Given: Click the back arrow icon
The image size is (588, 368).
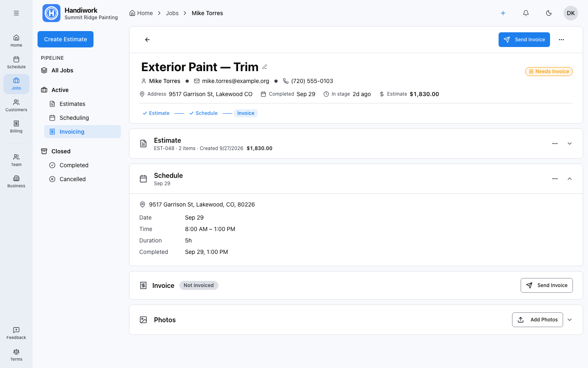Looking at the screenshot, I should pyautogui.click(x=147, y=40).
